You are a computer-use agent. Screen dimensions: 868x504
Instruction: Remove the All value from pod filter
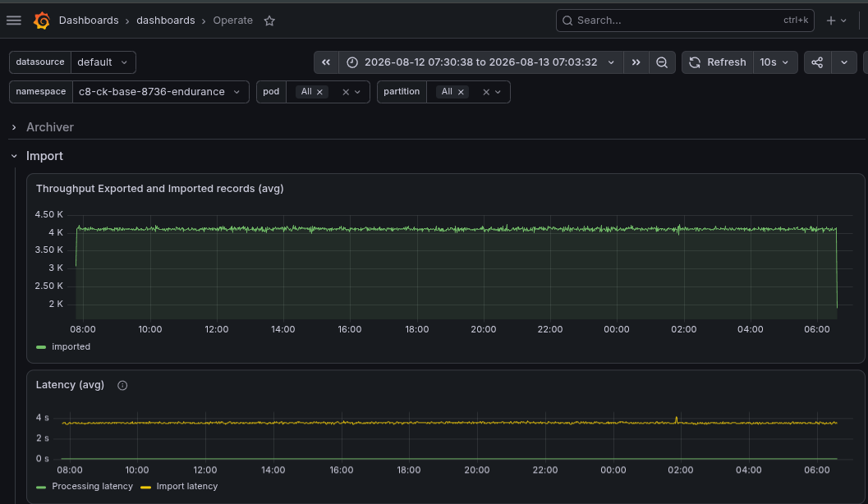point(319,93)
